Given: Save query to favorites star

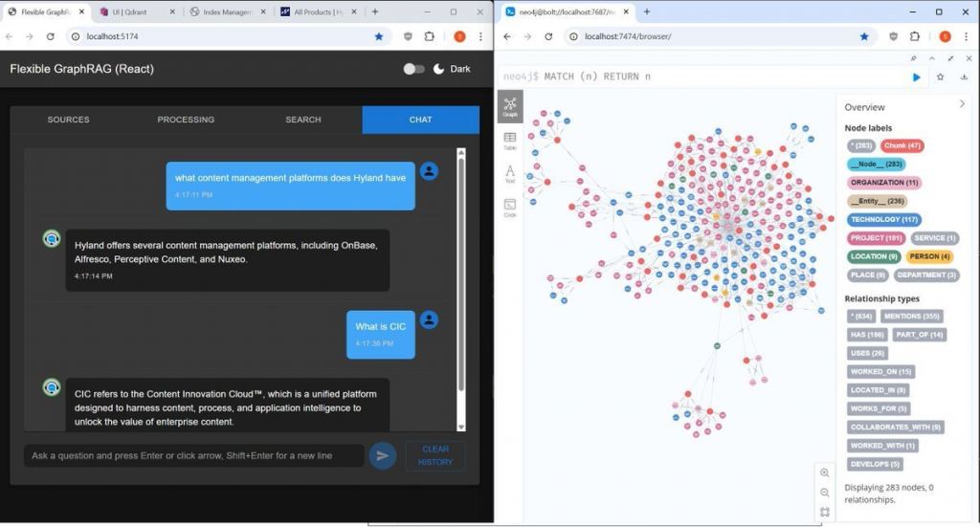Looking at the screenshot, I should pos(941,77).
